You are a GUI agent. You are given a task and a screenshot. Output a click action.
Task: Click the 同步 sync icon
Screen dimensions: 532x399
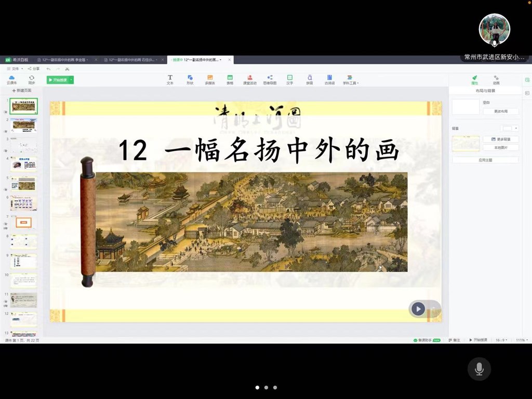32,79
